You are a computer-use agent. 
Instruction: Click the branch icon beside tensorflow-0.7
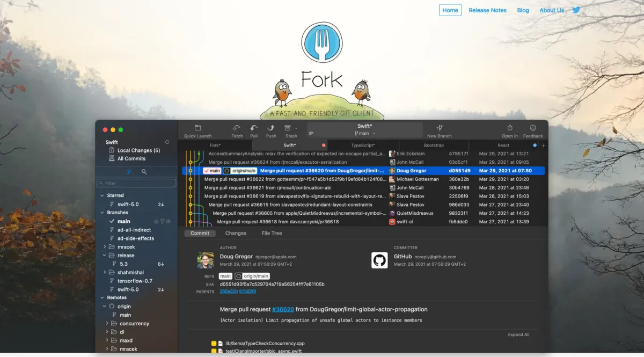[x=112, y=281]
